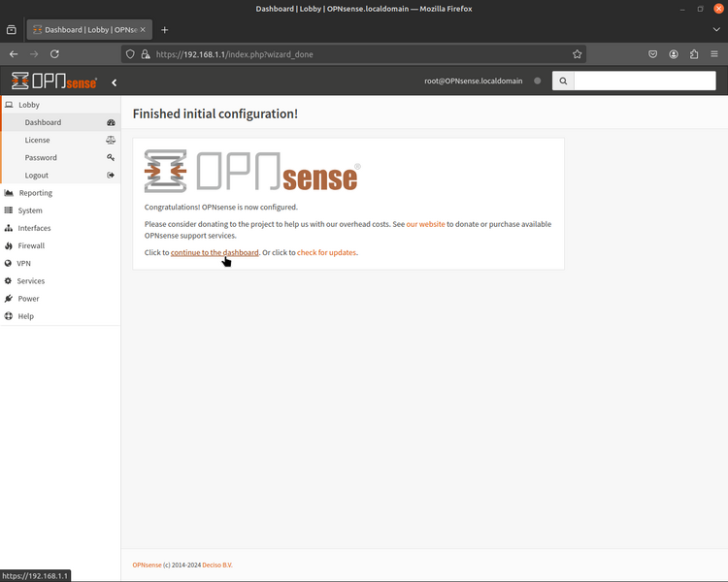Viewport: 728px width, 582px height.
Task: Click the Help lifebuoy icon
Action: tap(9, 316)
